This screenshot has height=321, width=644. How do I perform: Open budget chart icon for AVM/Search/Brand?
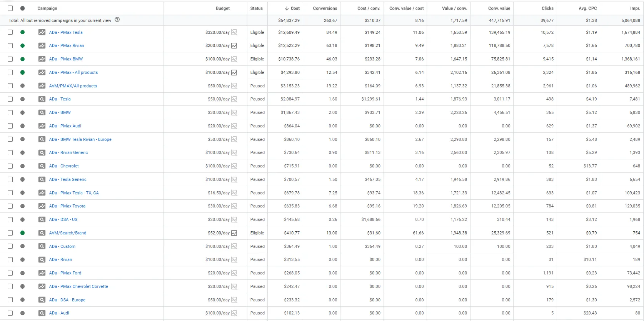click(x=234, y=233)
